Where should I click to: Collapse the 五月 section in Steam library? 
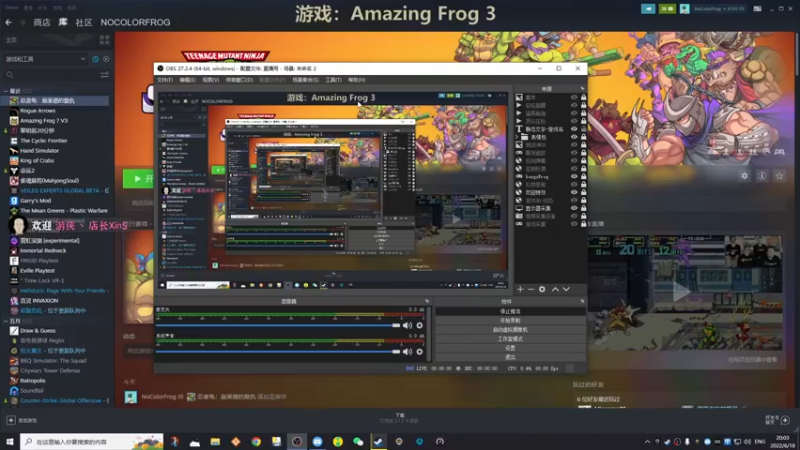[6, 321]
